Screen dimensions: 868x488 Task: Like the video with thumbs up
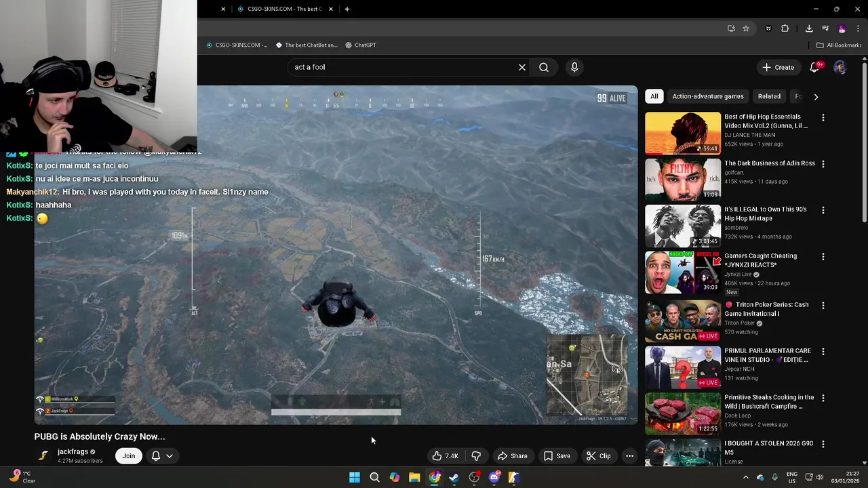click(x=445, y=456)
